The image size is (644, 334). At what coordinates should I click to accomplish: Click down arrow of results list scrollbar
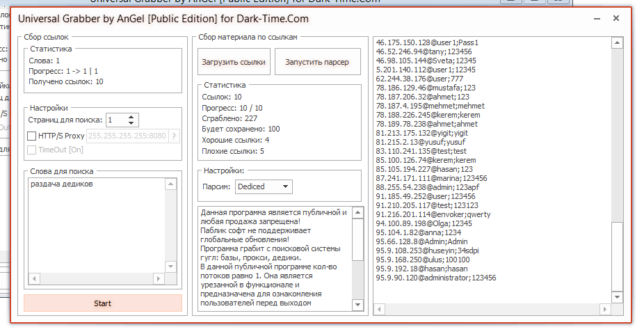(x=618, y=296)
